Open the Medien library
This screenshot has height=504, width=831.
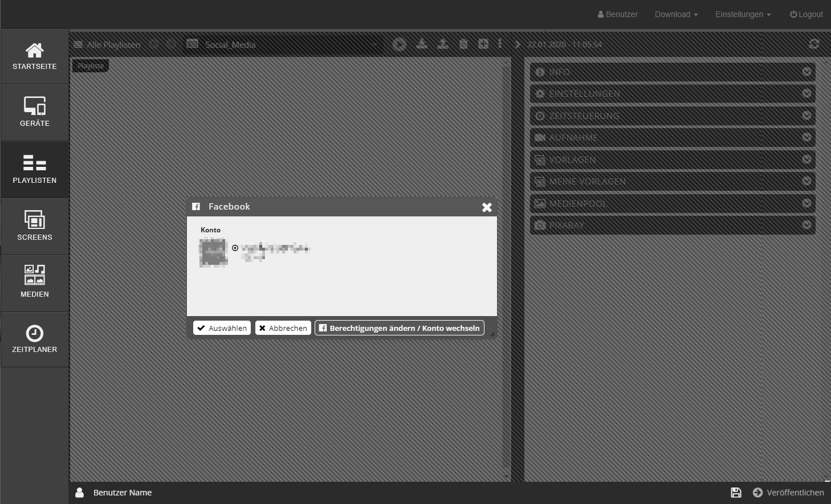point(35,283)
